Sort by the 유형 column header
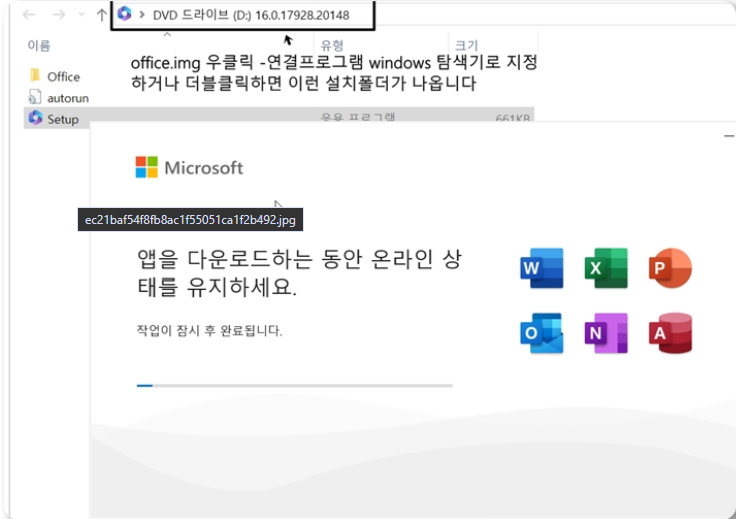Screen dimensions: 736x519 [331, 46]
